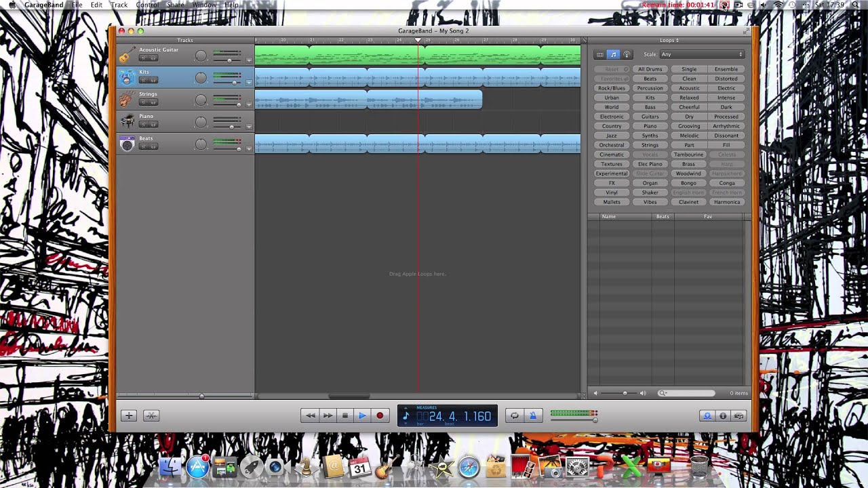Mute the Strings track
Image resolution: width=868 pixels, height=488 pixels.
pyautogui.click(x=143, y=102)
